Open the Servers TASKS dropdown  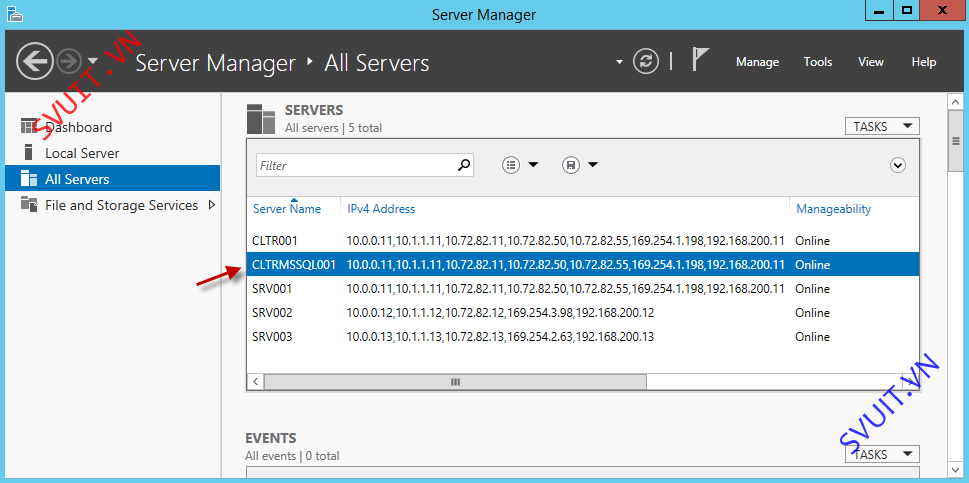pyautogui.click(x=882, y=126)
